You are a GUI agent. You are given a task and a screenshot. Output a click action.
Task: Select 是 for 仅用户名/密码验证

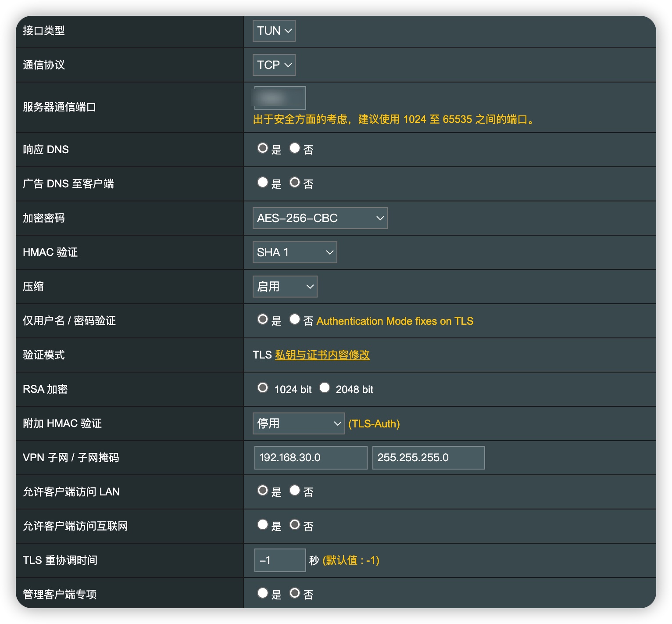[x=263, y=319]
